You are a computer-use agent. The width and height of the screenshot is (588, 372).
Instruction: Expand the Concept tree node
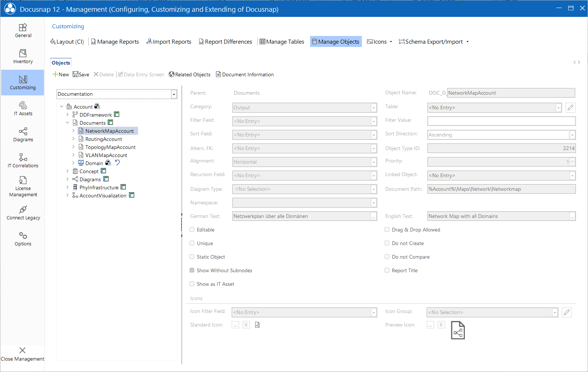click(x=67, y=171)
